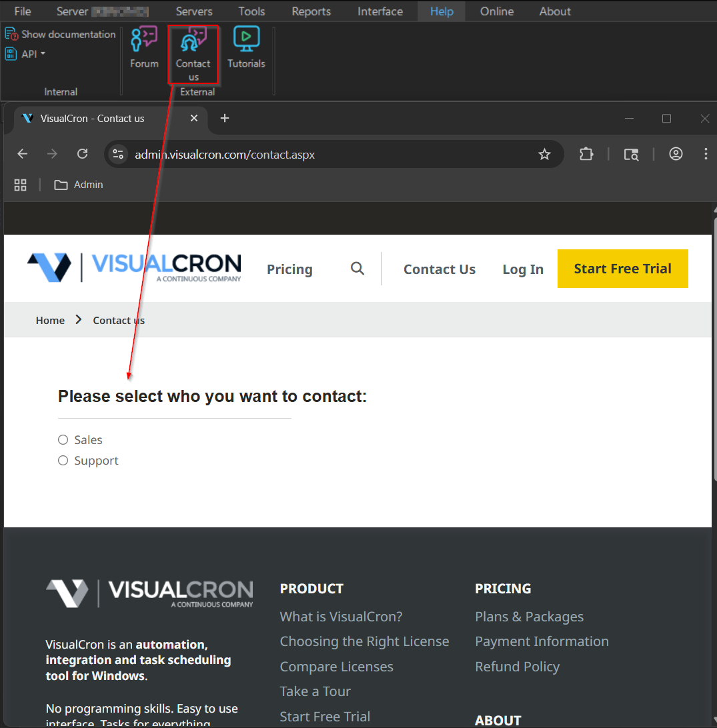Bookmark page with star icon

(544, 155)
